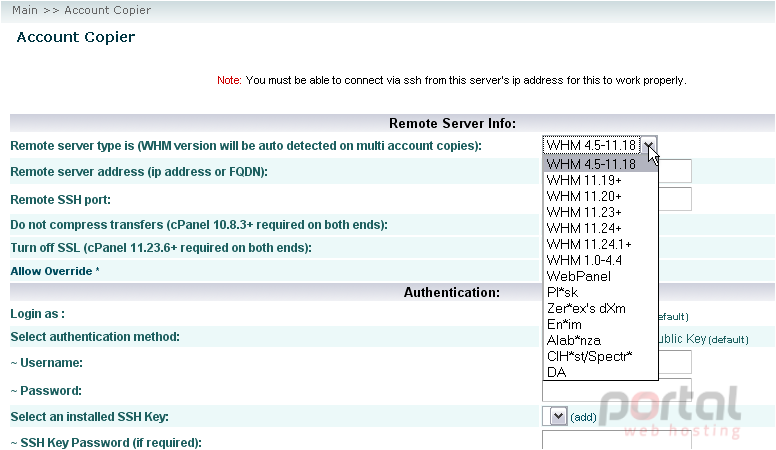Viewport: 776px width, 450px height.
Task: Select WHM 11.24.1+ option
Action: pyautogui.click(x=600, y=244)
